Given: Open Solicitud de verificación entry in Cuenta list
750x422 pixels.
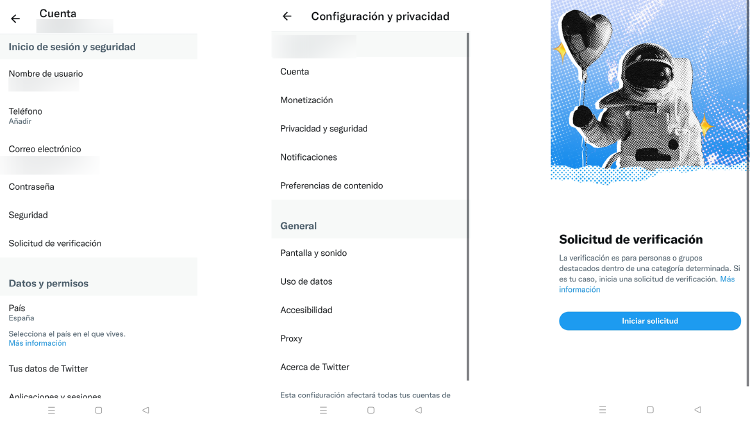Looking at the screenshot, I should pos(55,243).
